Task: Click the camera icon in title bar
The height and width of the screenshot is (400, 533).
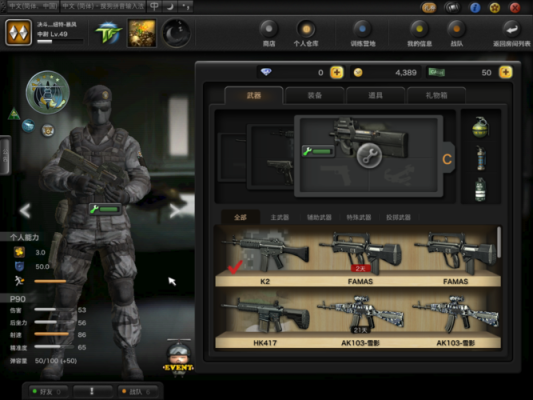Action: click(x=452, y=7)
